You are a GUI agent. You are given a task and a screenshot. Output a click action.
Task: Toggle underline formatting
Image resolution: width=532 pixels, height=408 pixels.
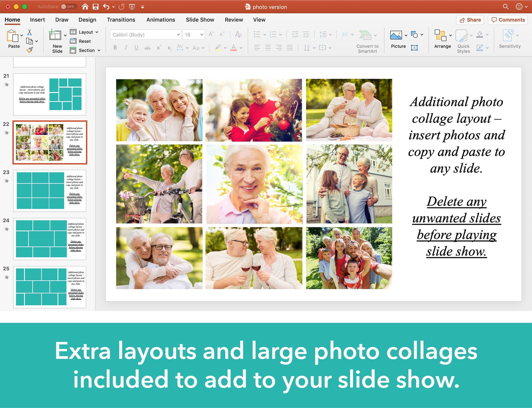click(136, 47)
